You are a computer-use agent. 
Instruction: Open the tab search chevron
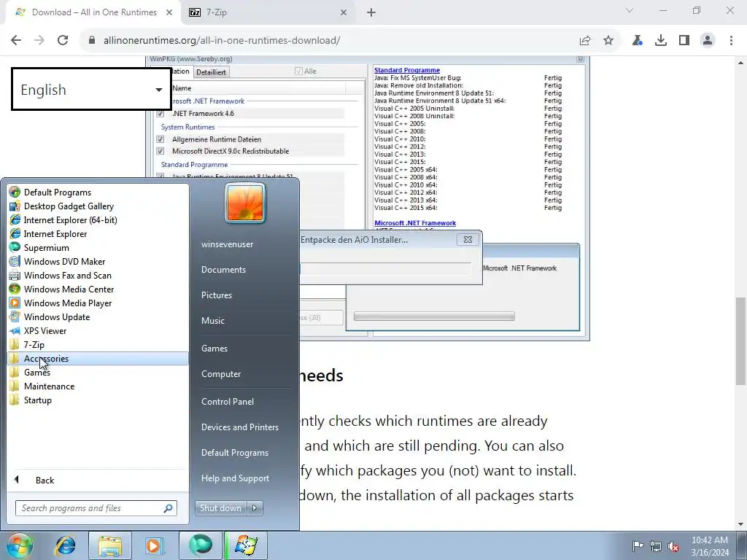pos(630,10)
